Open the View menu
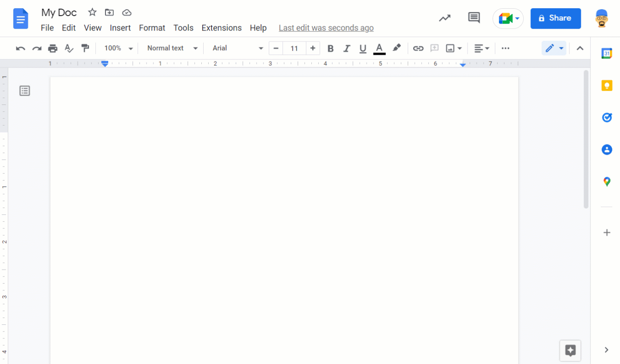Viewport: 620px width, 364px height. [x=93, y=28]
